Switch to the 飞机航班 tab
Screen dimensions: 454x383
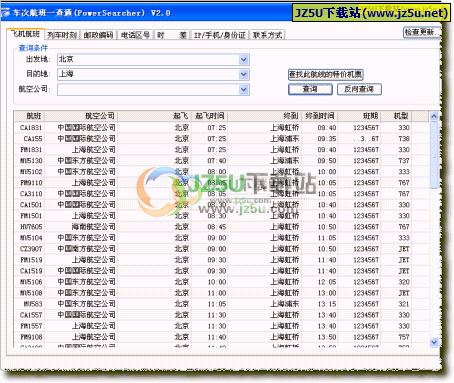pyautogui.click(x=25, y=34)
